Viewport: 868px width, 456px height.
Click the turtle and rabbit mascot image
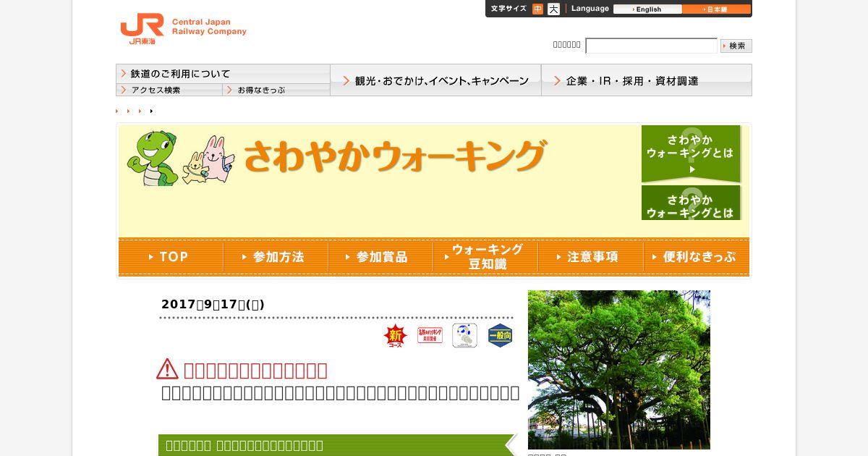[x=181, y=158]
